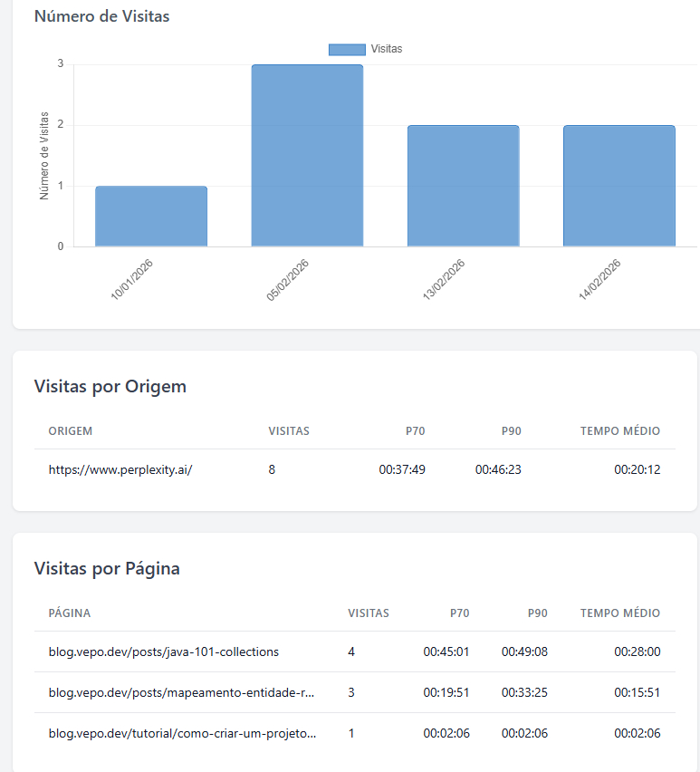Click the Número de Visitas chart title

point(101,16)
